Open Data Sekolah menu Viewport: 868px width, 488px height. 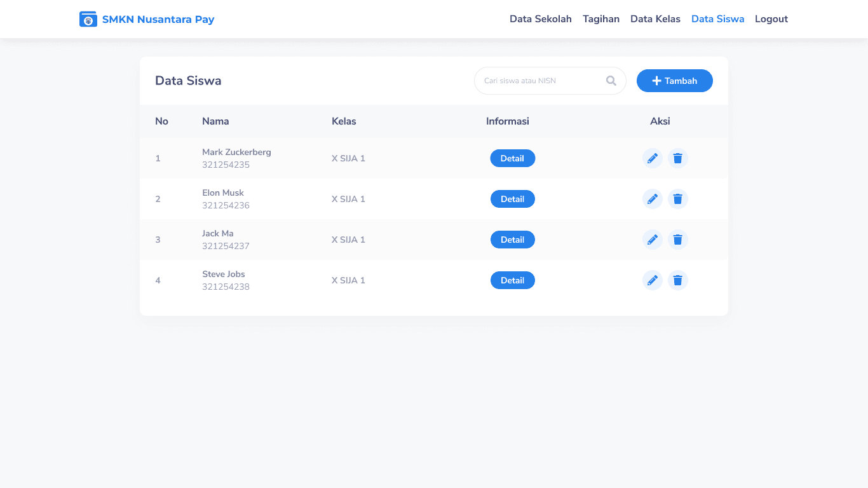(541, 19)
